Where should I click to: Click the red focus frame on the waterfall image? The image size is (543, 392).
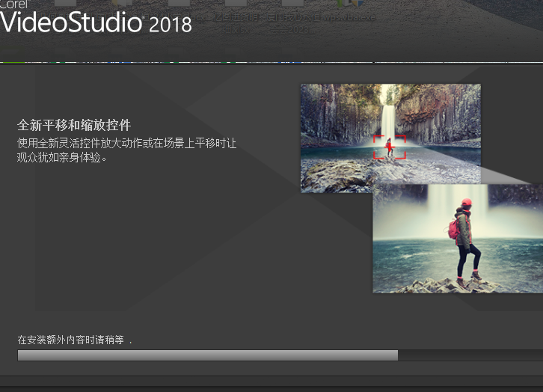390,147
